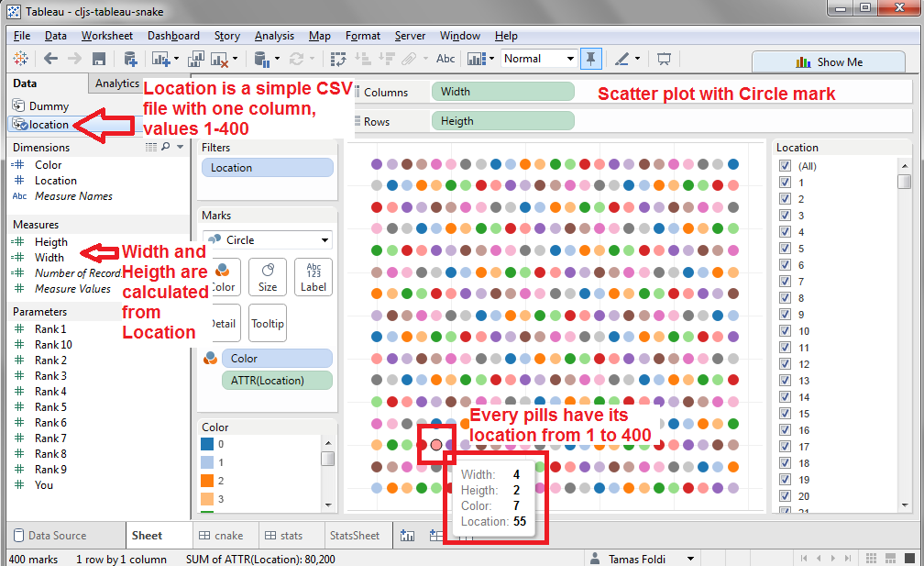This screenshot has width=924, height=566.
Task: Open the stats sheet tab
Action: tap(283, 536)
